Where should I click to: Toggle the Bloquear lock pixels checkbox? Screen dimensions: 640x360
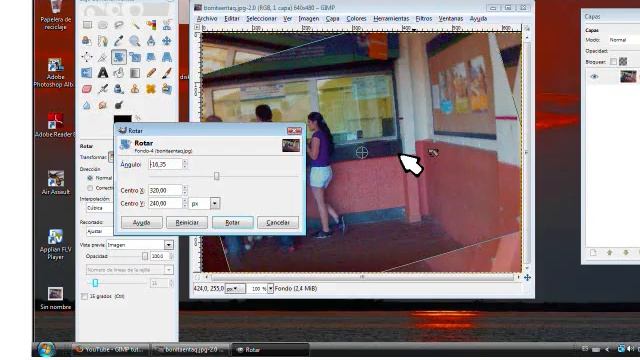tap(613, 62)
